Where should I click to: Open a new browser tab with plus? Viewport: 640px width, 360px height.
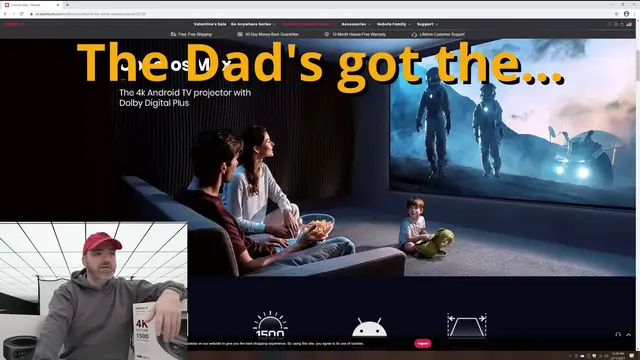click(x=67, y=5)
